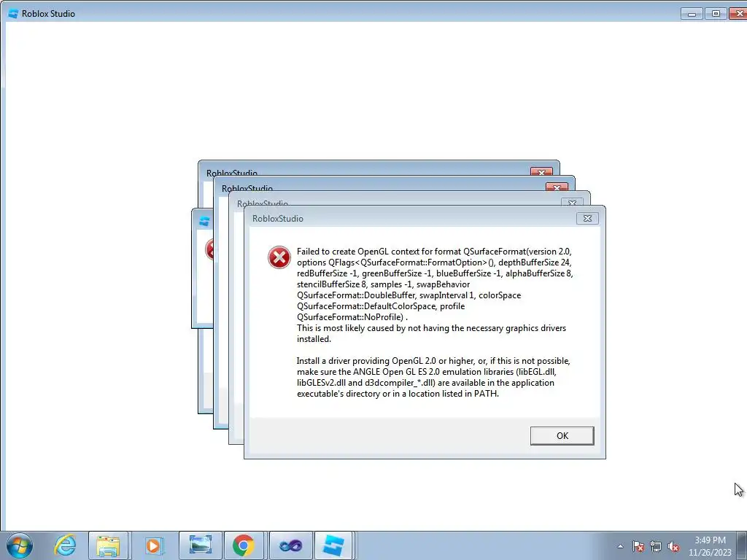Close the front RobloxStudio error dialog
This screenshot has width=747, height=560.
[x=587, y=218]
